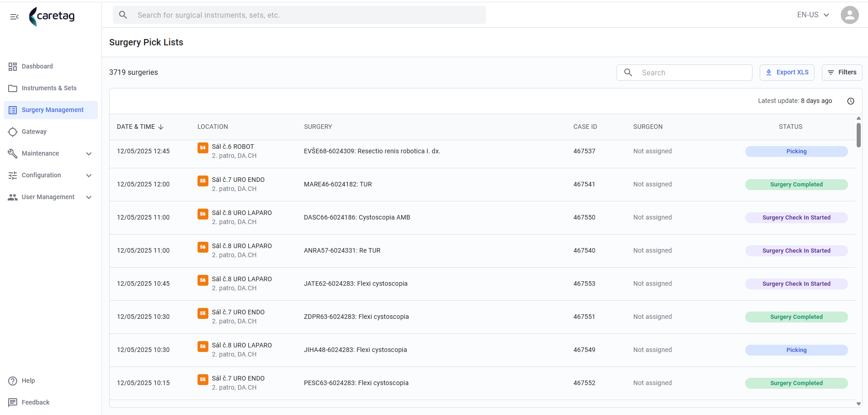The width and height of the screenshot is (868, 415).
Task: Expand the Configuration menu chevron
Action: tap(89, 176)
